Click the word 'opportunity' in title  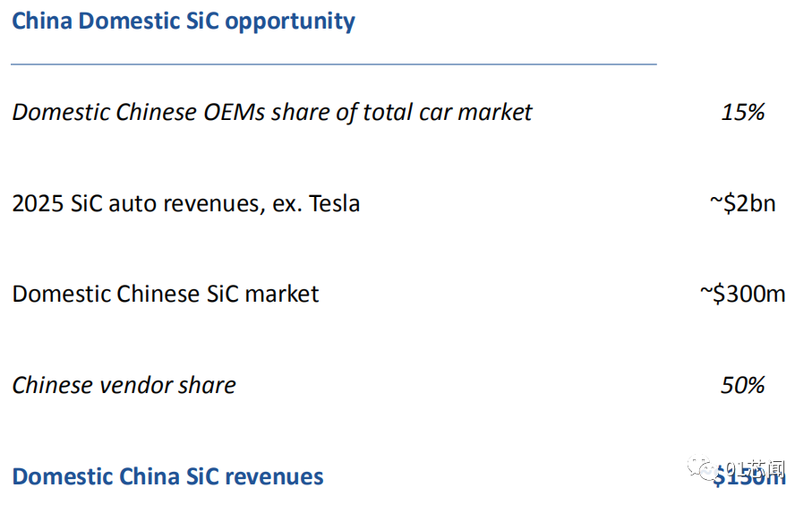pyautogui.click(x=290, y=22)
